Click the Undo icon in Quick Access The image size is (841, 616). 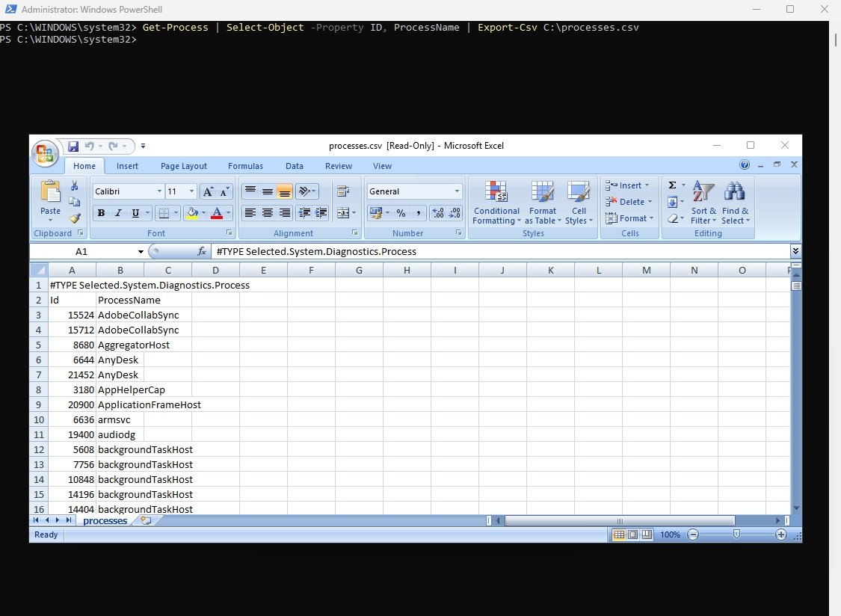tap(90, 146)
